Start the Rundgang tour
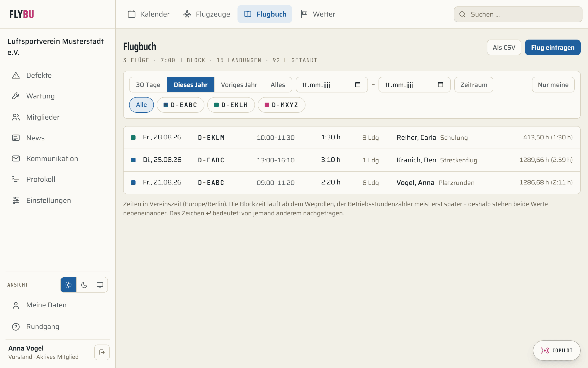This screenshot has height=368, width=588. [x=58, y=327]
